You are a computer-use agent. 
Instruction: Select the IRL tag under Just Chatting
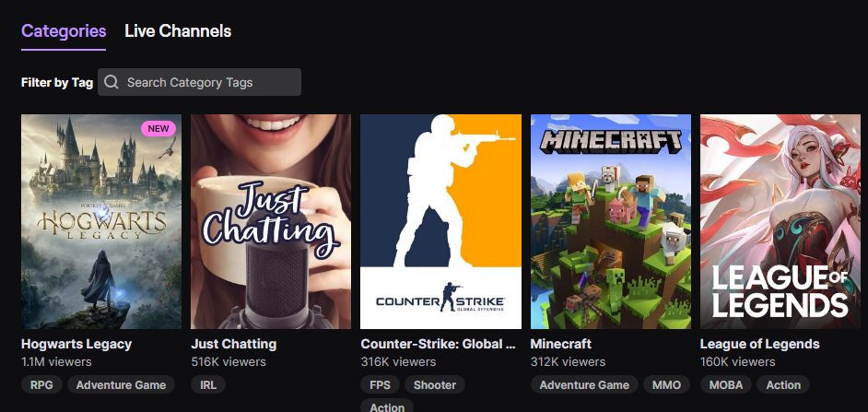(x=208, y=385)
